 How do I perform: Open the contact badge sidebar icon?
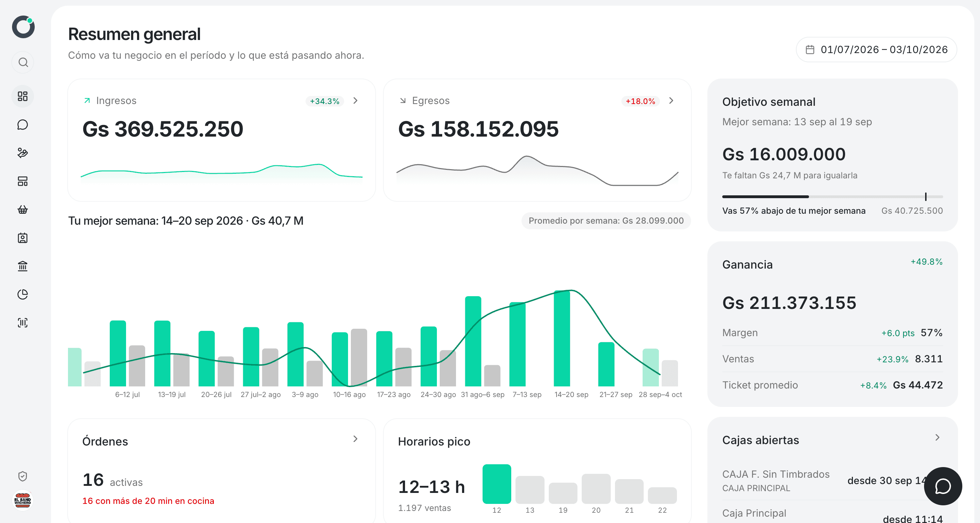pyautogui.click(x=23, y=238)
